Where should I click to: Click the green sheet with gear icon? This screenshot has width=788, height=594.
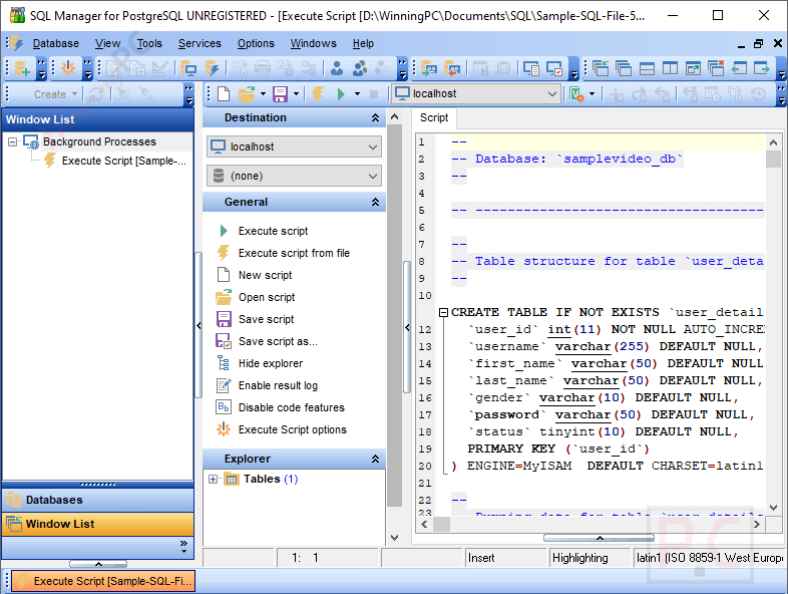[x=577, y=94]
